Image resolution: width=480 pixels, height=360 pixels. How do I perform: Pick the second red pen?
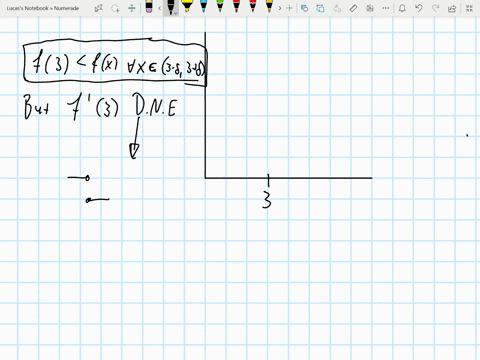pyautogui.click(x=252, y=7)
